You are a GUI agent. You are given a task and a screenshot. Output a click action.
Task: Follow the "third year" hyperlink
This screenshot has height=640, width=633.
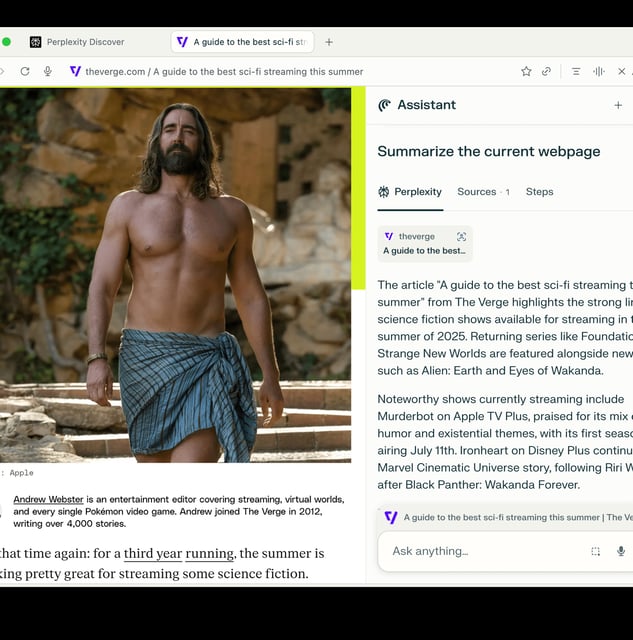152,553
